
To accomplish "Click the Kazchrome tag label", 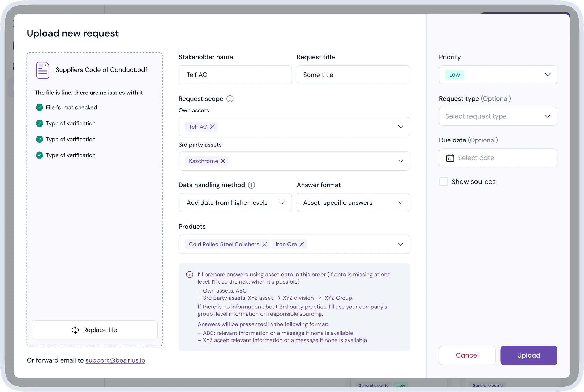I will pos(203,161).
